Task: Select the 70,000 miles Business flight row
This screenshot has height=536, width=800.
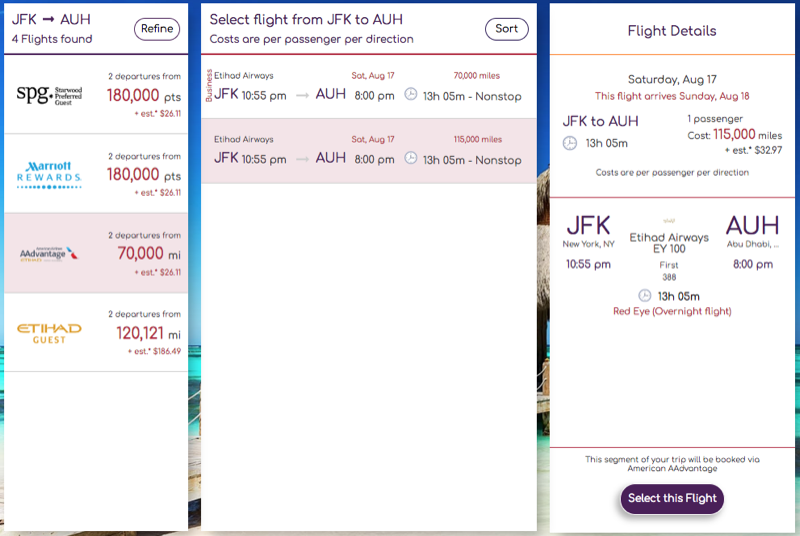Action: click(x=369, y=87)
